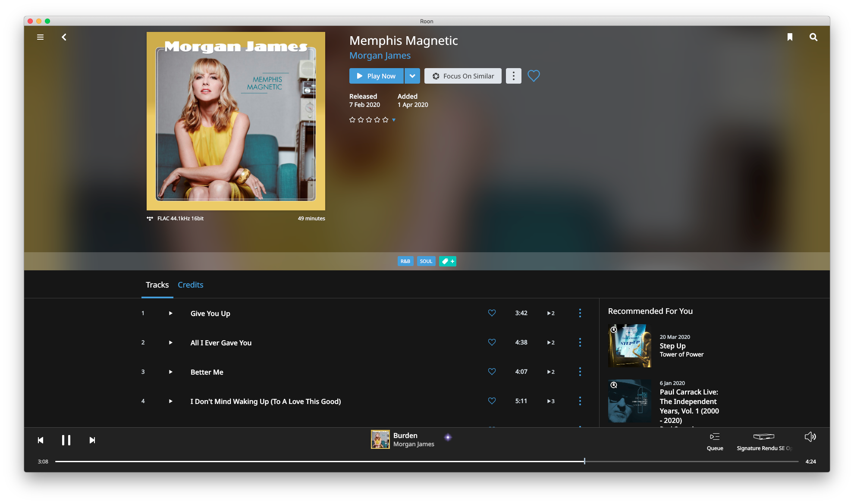Screen dimensions: 854x504
Task: Favorite the album with heart icon
Action: [x=534, y=76]
